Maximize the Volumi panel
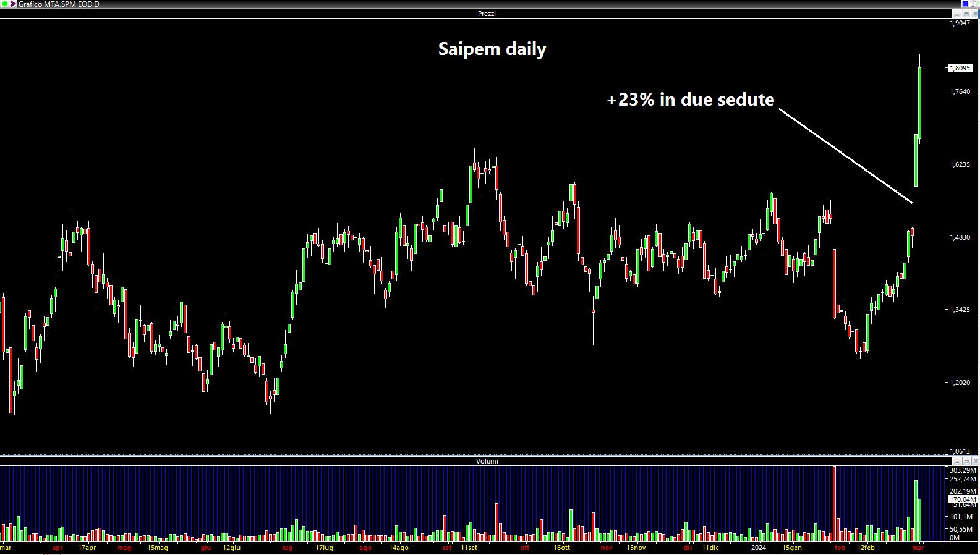The height and width of the screenshot is (555, 980). (966, 461)
